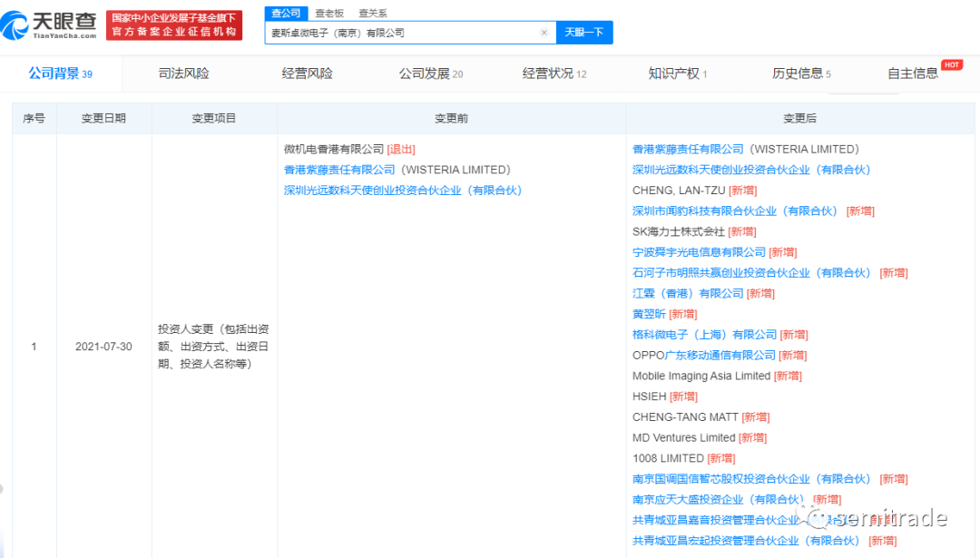Open 共青城亚昌宏起投资管理合伙企业 link
This screenshot has height=558, width=980.
746,541
